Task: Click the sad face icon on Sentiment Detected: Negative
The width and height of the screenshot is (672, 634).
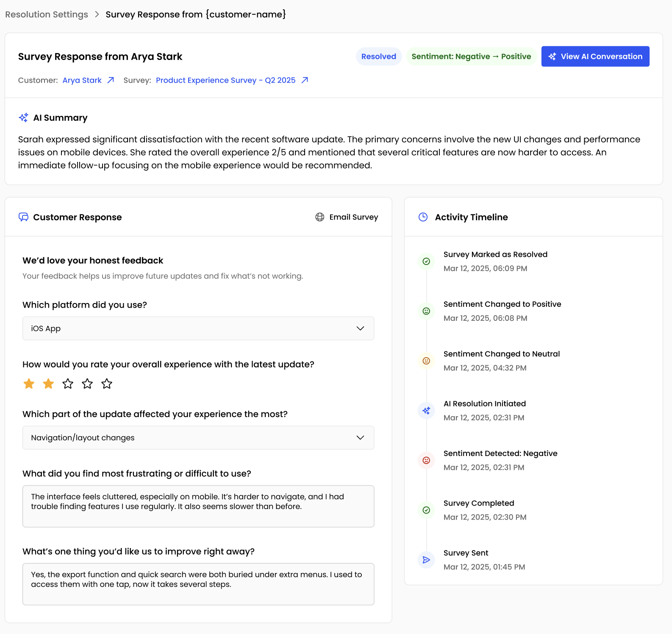Action: [426, 460]
